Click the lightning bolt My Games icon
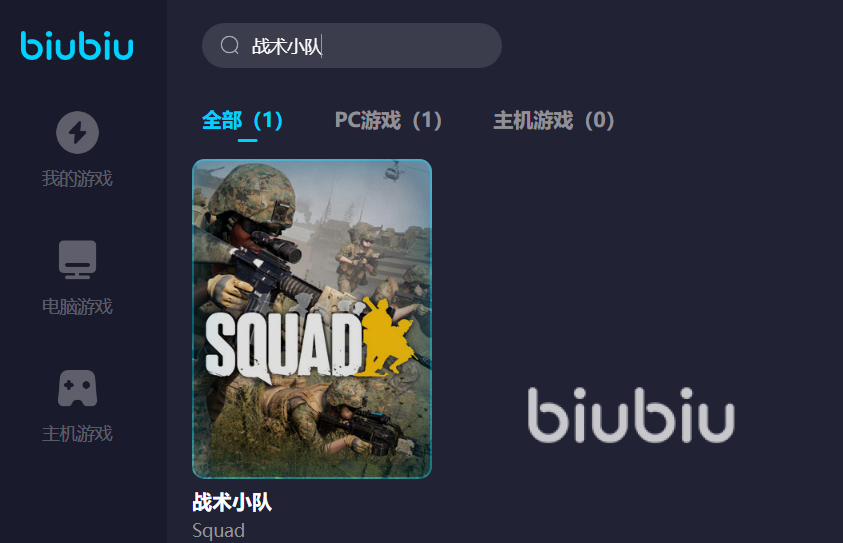 point(77,132)
